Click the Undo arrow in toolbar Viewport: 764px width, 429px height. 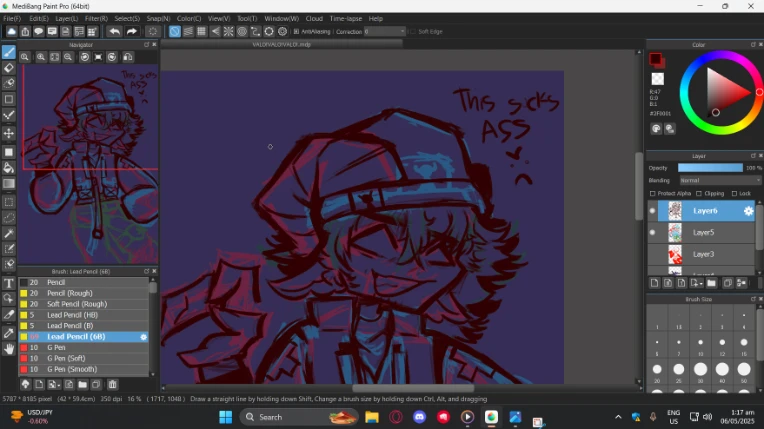pos(115,32)
